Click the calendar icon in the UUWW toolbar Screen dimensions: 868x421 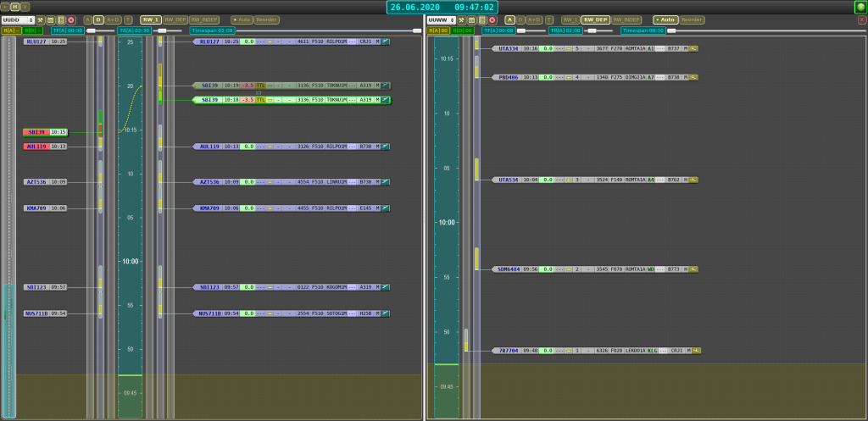tap(473, 19)
